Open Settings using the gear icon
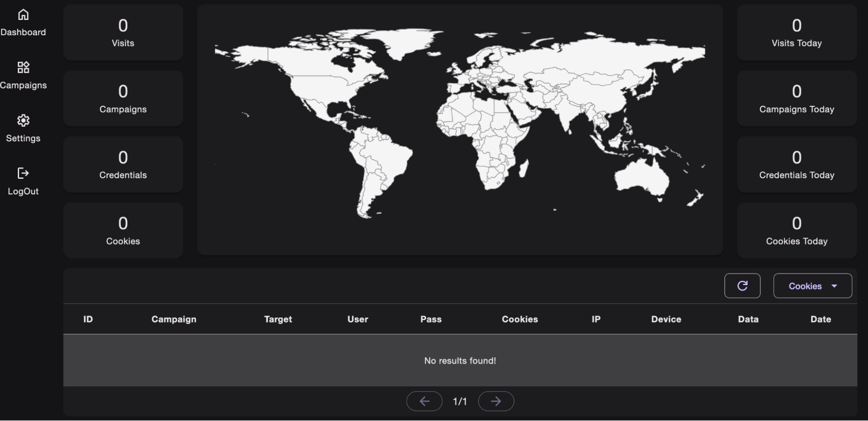Viewport: 868px width, 421px height. point(23,120)
